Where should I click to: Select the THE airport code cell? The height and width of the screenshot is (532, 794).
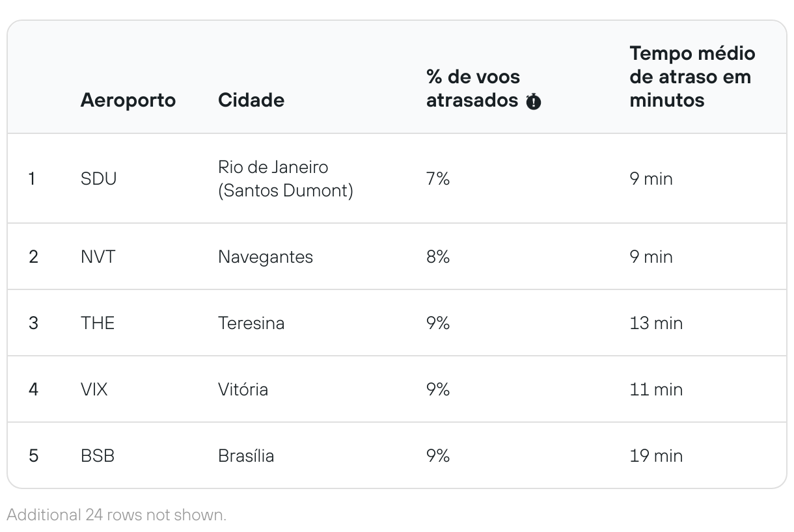pyautogui.click(x=98, y=323)
